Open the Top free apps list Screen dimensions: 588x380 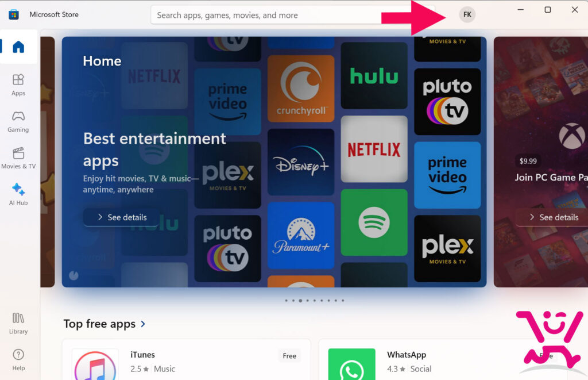(x=99, y=324)
